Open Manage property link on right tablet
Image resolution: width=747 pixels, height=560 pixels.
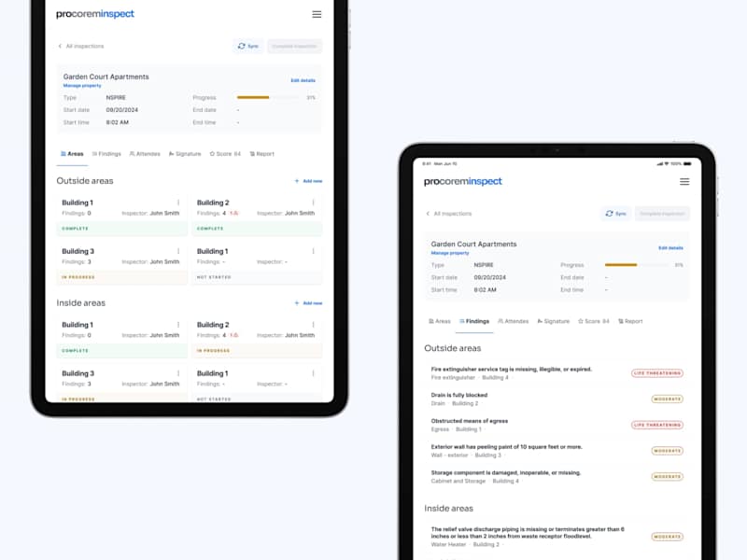(450, 253)
